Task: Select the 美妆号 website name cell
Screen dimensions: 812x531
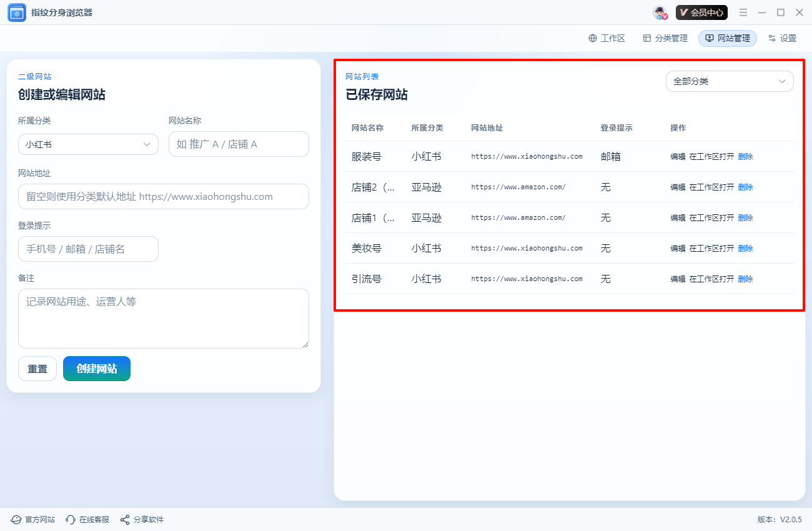Action: click(x=367, y=249)
